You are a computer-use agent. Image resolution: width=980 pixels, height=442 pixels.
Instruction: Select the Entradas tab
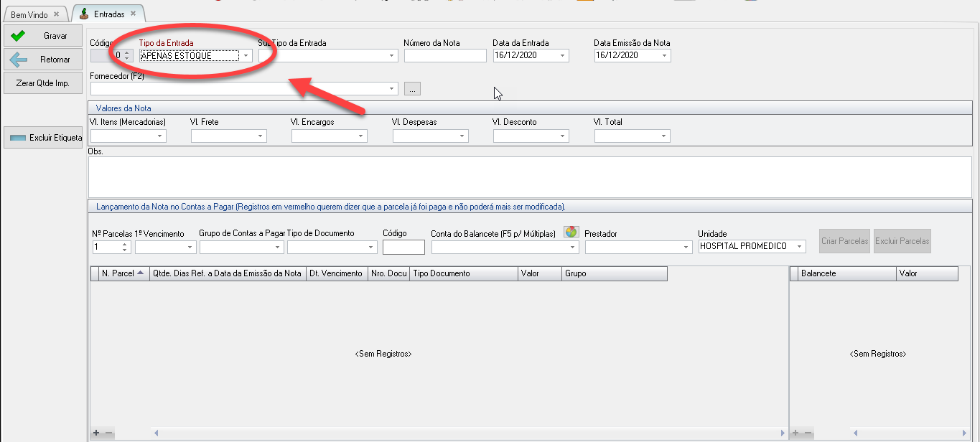pyautogui.click(x=105, y=14)
